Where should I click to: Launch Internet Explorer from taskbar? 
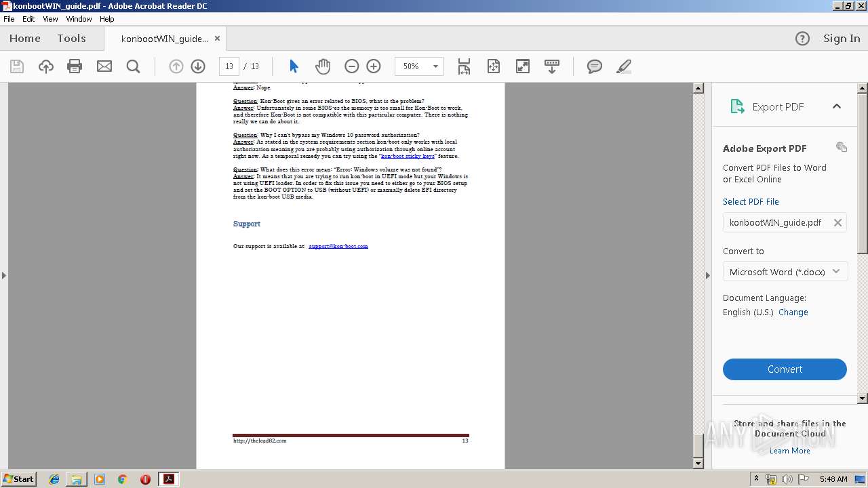[x=54, y=479]
